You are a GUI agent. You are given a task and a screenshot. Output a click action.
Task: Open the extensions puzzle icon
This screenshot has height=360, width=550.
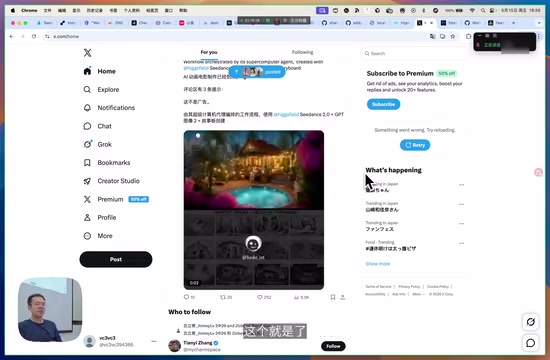(469, 36)
